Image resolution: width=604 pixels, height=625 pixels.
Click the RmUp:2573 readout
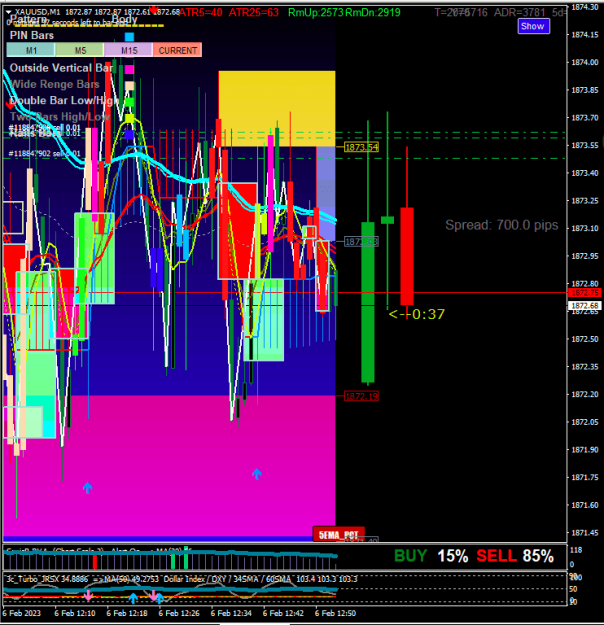pyautogui.click(x=315, y=13)
